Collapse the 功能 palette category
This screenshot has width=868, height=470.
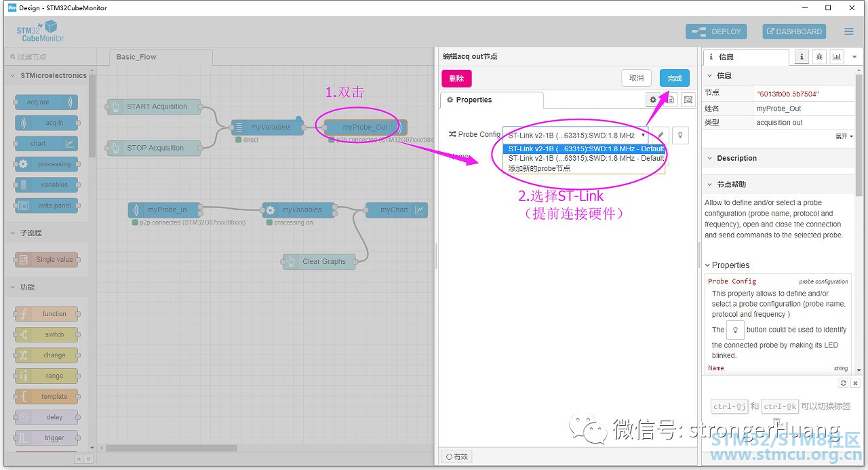(x=47, y=287)
